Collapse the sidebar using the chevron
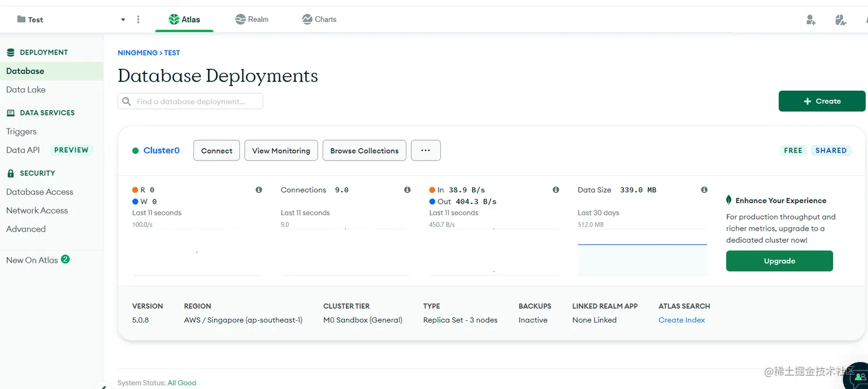 [x=103, y=387]
